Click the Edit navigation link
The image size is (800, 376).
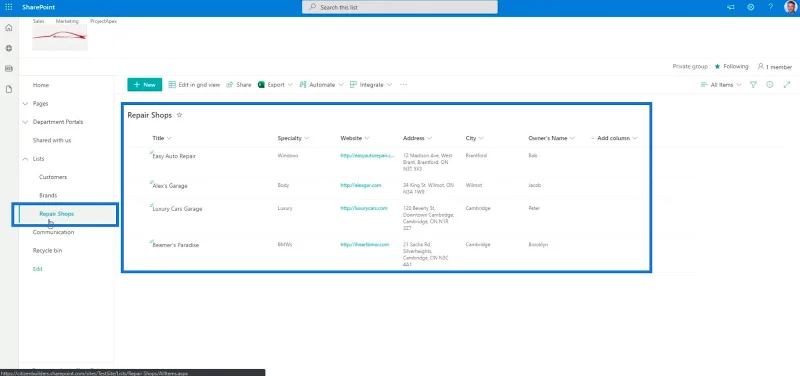pyautogui.click(x=38, y=269)
